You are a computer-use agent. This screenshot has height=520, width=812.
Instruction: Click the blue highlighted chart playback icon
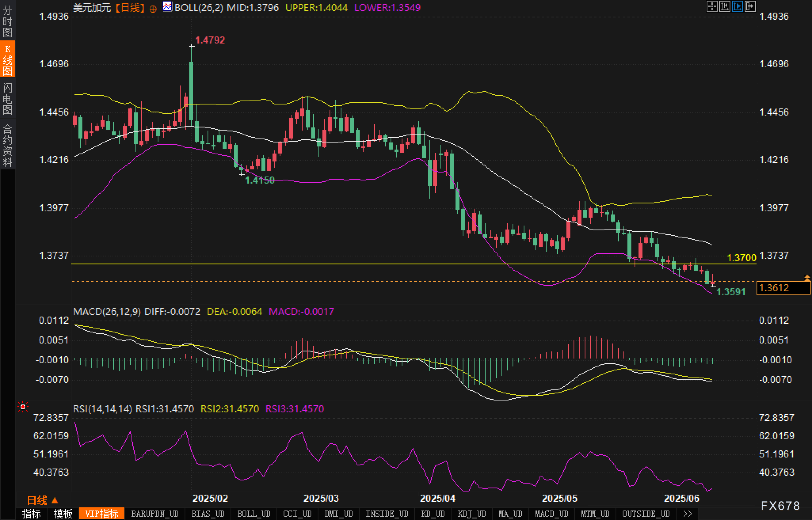737,6
